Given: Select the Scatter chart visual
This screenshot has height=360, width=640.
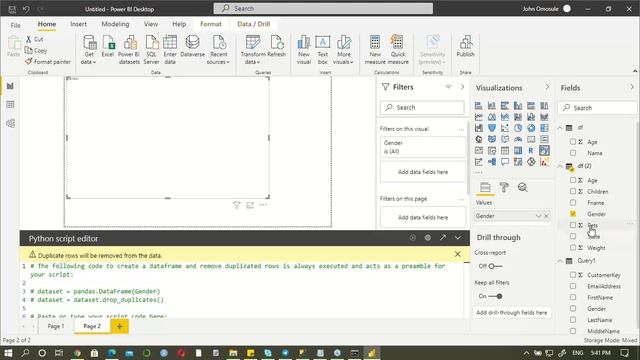Looking at the screenshot, I should tap(505, 128).
